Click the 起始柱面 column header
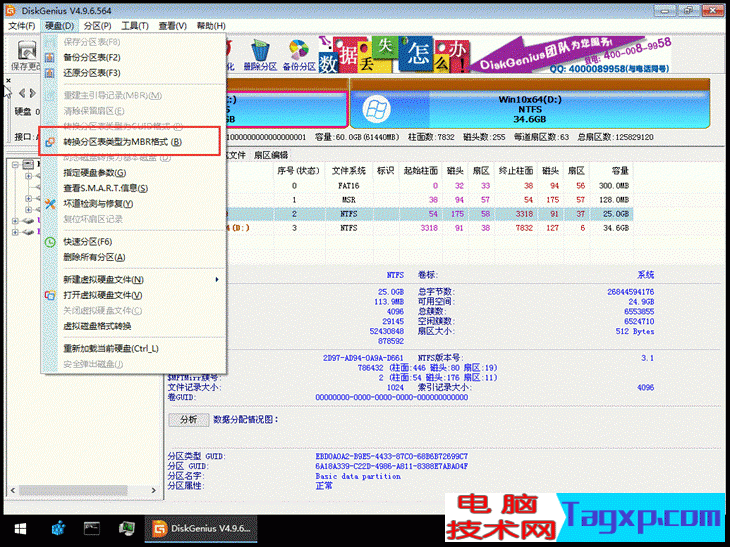Image resolution: width=730 pixels, height=547 pixels. (x=421, y=171)
